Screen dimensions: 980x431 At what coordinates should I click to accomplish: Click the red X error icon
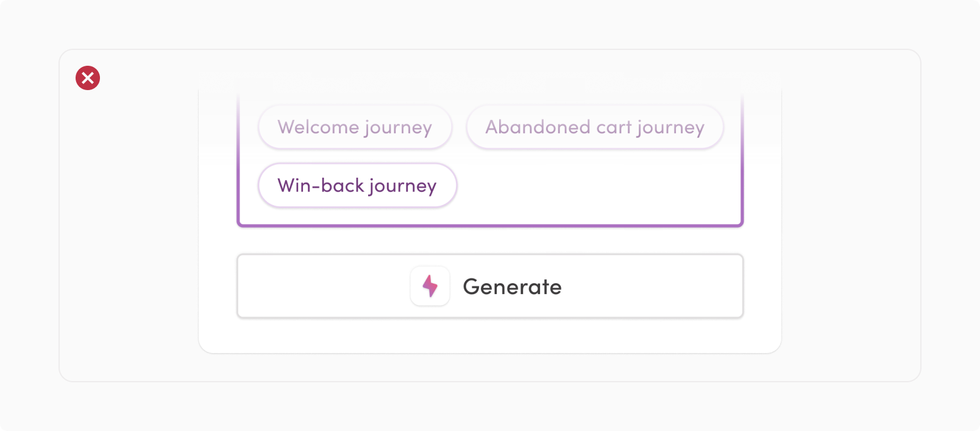(x=88, y=78)
